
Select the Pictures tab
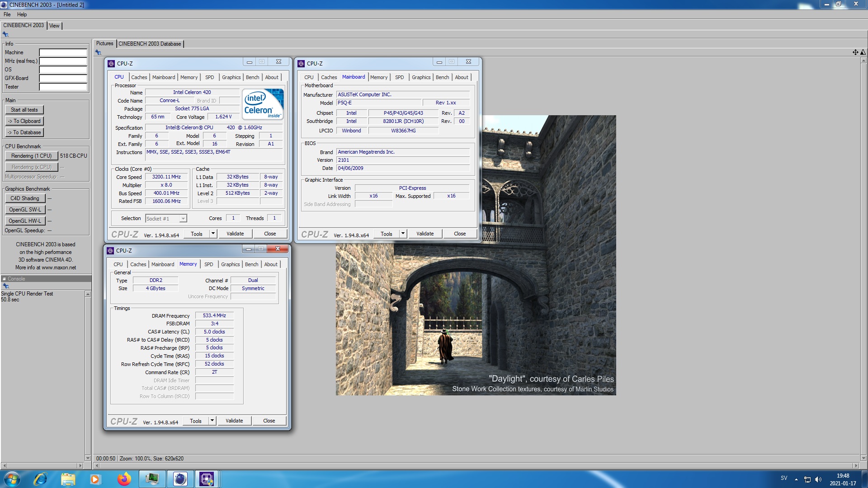click(x=104, y=43)
